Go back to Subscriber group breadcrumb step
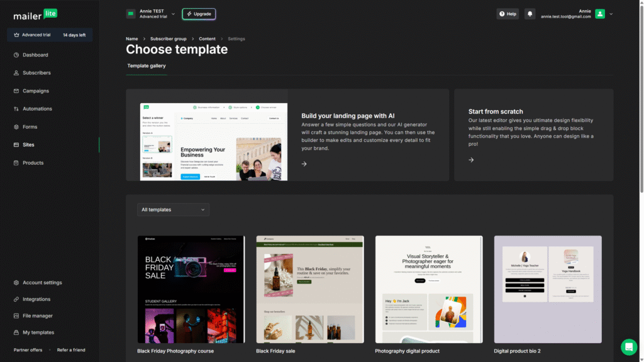This screenshot has width=644, height=362. click(168, 39)
